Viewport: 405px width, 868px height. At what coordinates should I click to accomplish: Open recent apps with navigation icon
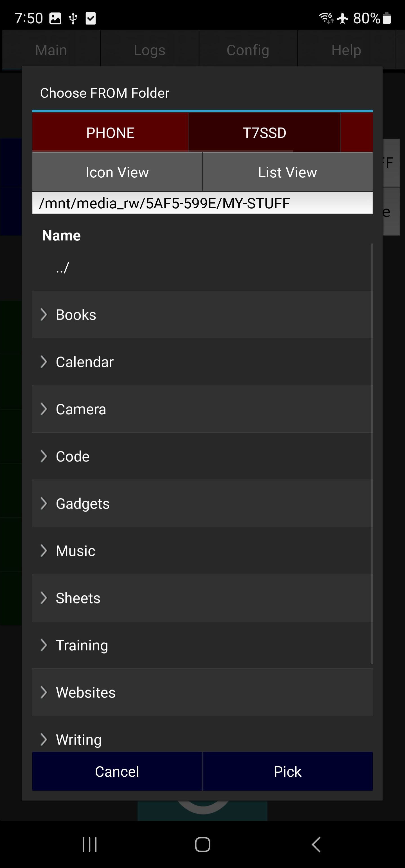tap(89, 844)
